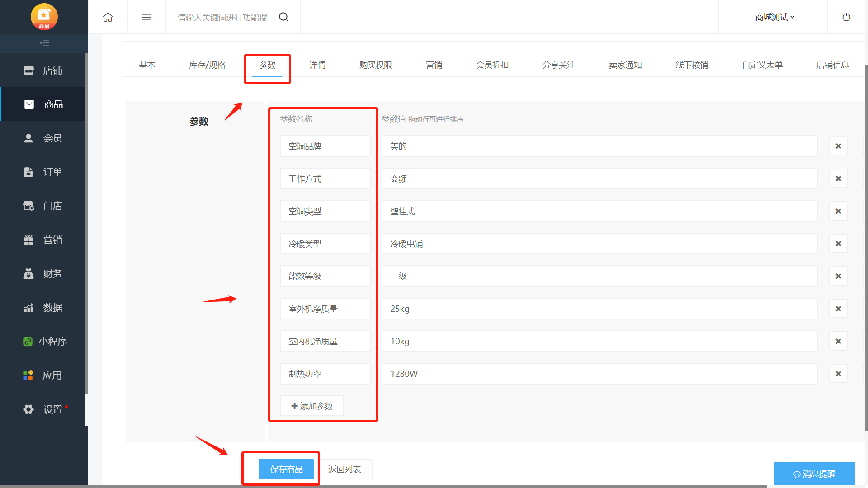The image size is (868, 488).
Task: Open 会员 in the sidebar
Action: pyautogui.click(x=43, y=138)
